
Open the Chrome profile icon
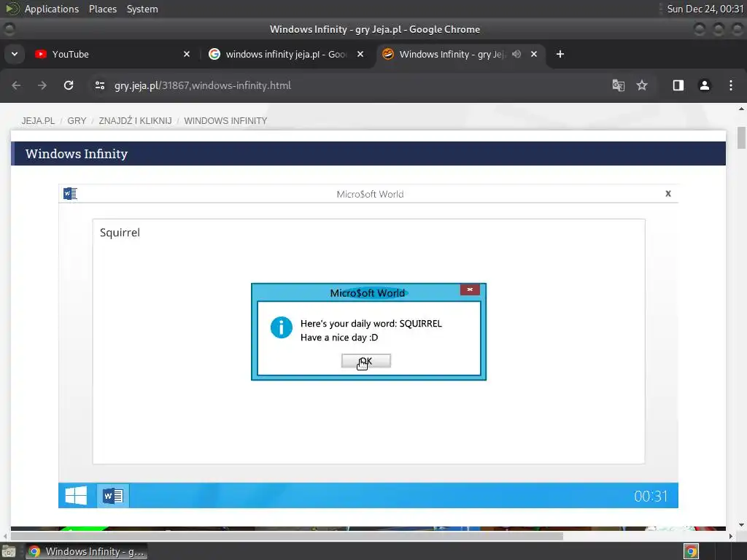(x=704, y=85)
